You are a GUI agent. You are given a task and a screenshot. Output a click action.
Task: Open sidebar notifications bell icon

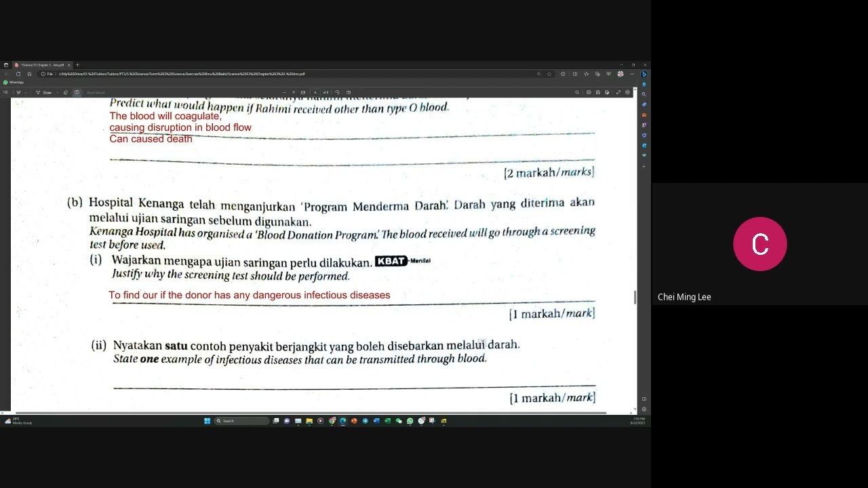click(644, 85)
